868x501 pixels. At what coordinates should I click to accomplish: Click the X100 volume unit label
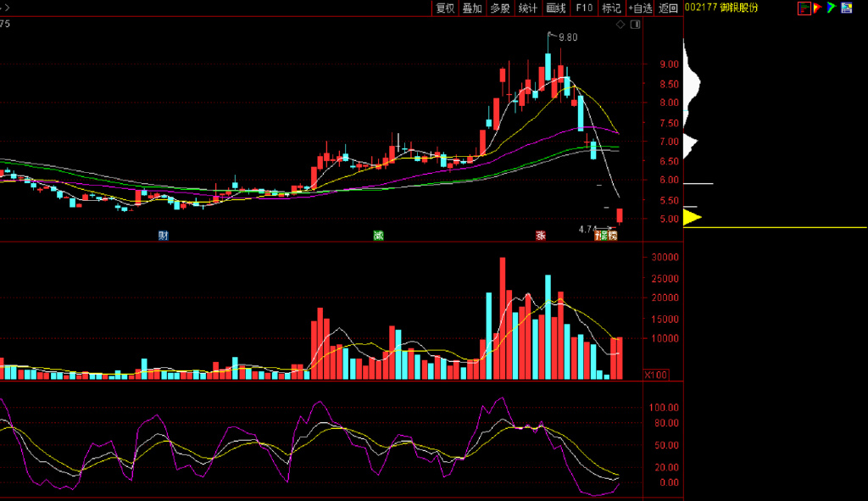click(x=656, y=376)
